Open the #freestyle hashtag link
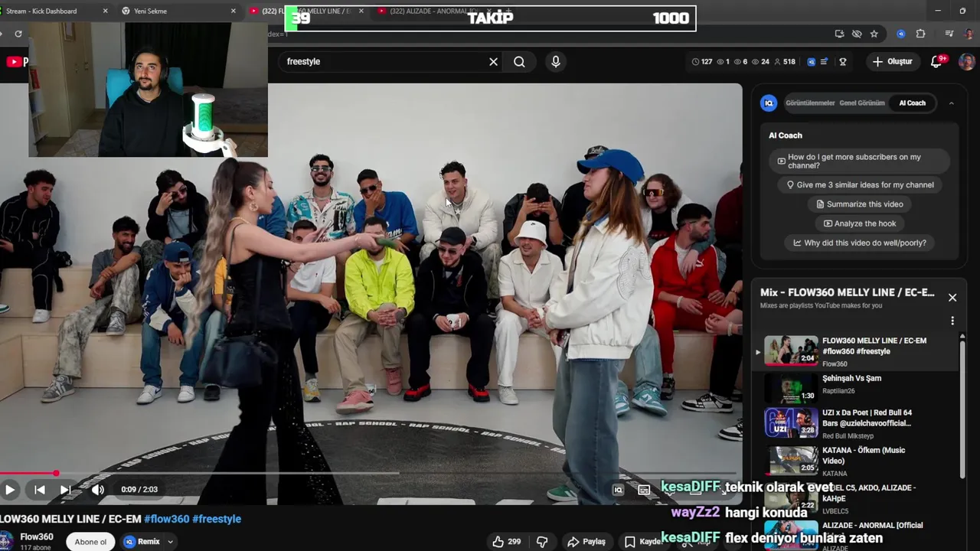Screen dimensions: 980x551 coord(217,519)
